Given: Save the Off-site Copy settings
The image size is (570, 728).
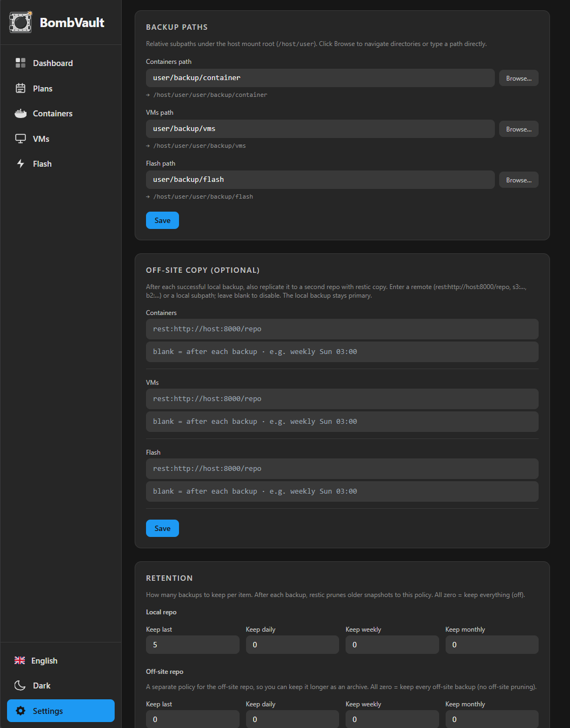Looking at the screenshot, I should click(x=162, y=528).
